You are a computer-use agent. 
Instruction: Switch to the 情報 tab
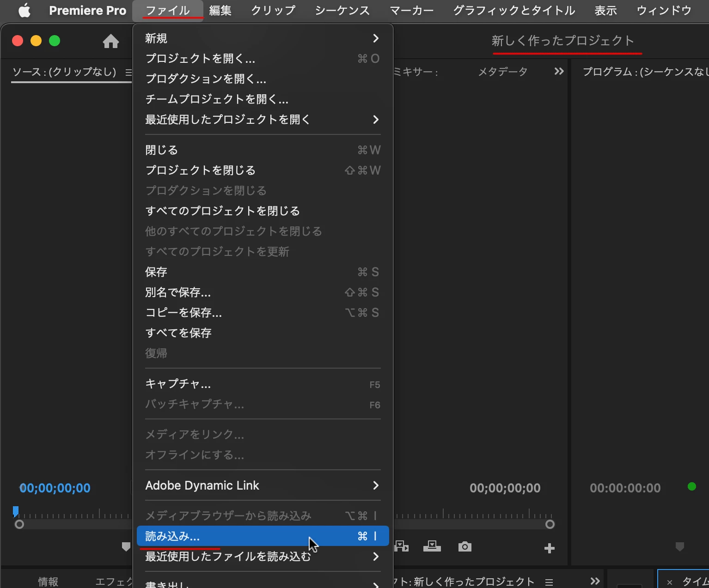(x=49, y=582)
